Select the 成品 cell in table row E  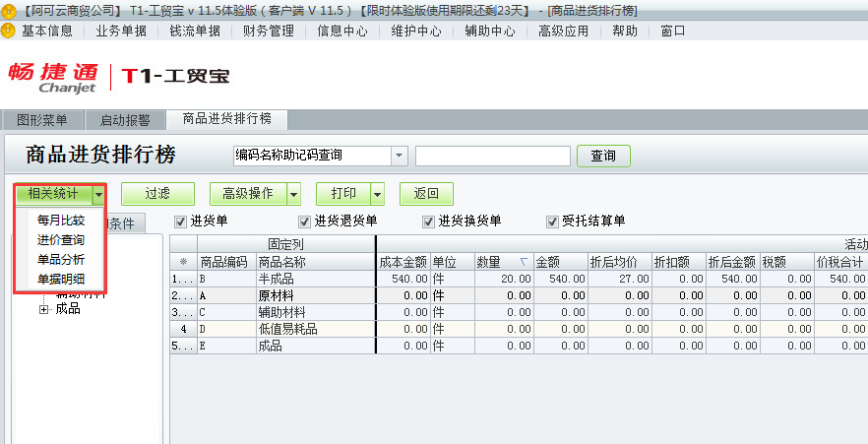316,346
